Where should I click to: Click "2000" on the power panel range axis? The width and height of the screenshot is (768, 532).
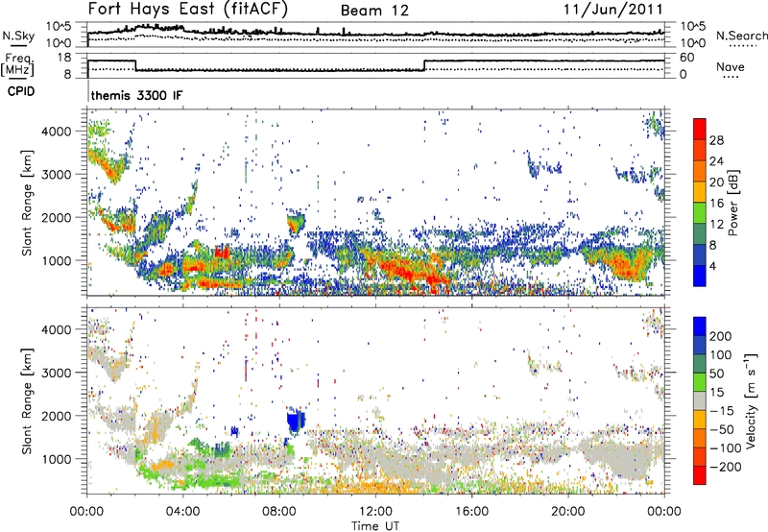[57, 217]
